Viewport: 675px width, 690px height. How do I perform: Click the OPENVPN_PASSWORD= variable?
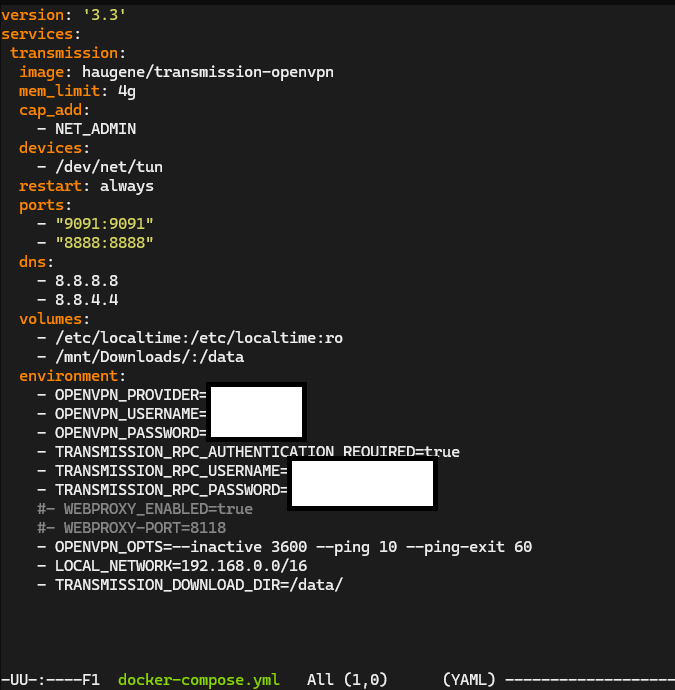(x=131, y=433)
